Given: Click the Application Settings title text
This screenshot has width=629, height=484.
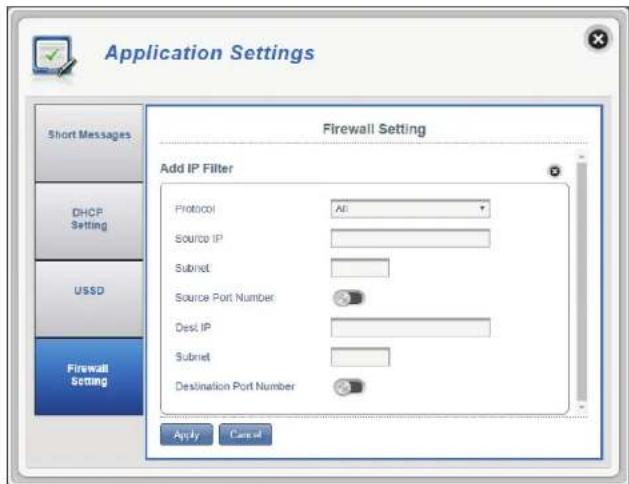Looking at the screenshot, I should [x=210, y=54].
